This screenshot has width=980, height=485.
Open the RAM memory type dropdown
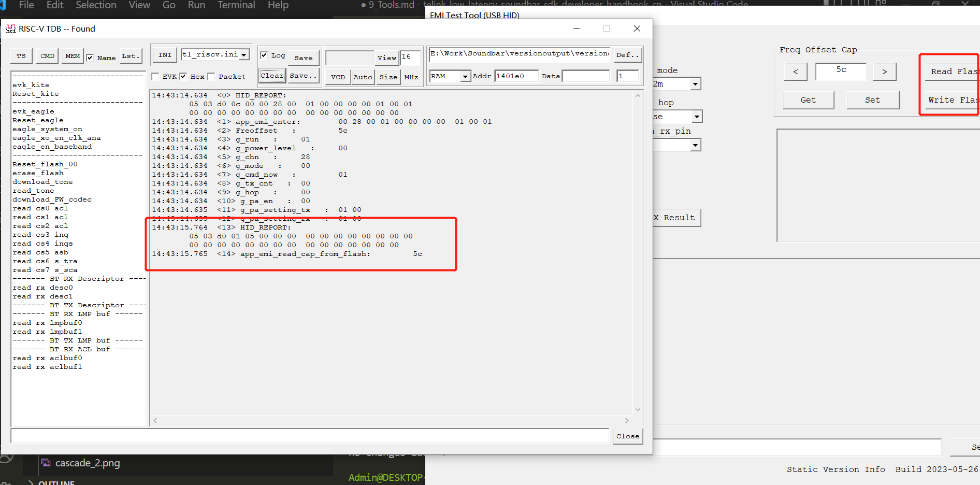point(465,76)
